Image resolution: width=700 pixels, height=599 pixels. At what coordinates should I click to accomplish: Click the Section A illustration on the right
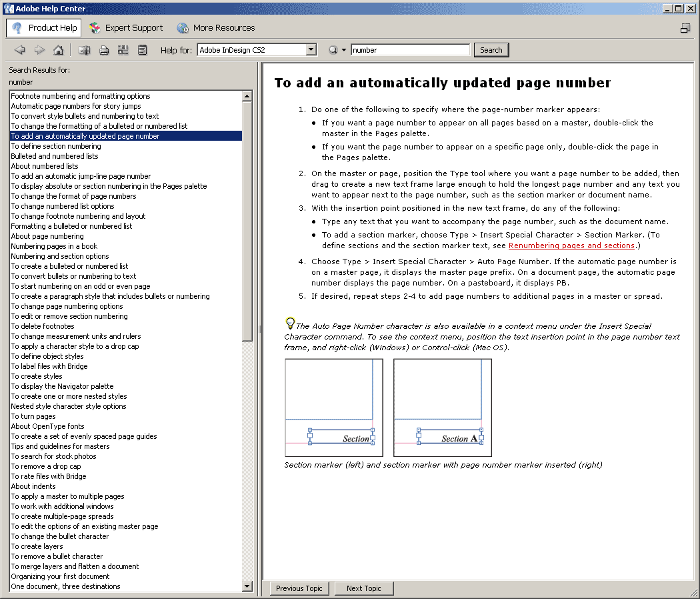coord(443,408)
